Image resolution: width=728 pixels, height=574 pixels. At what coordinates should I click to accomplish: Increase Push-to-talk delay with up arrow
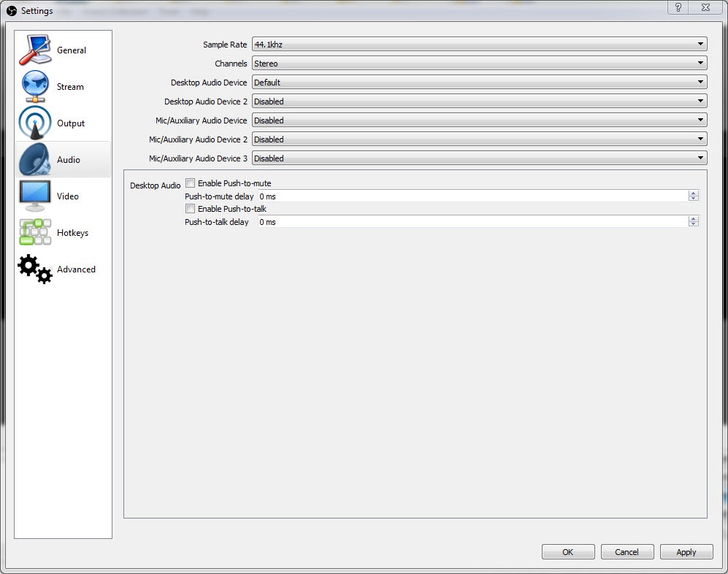pos(693,219)
